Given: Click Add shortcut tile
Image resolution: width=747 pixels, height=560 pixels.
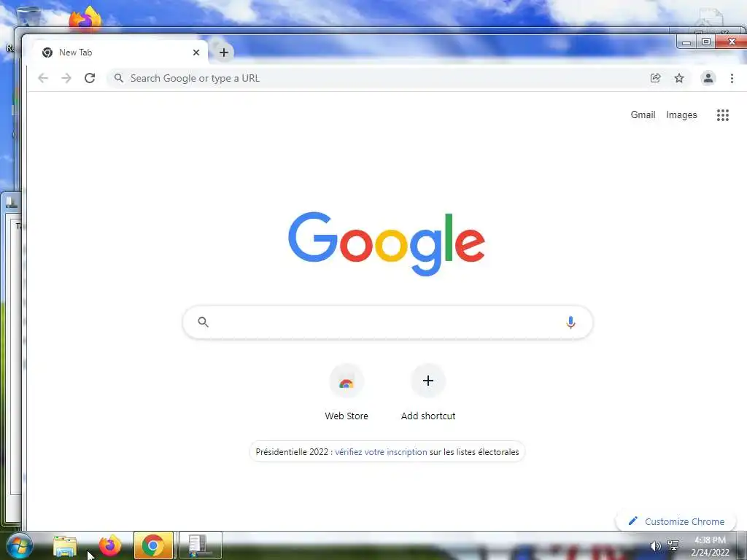Looking at the screenshot, I should (x=427, y=393).
